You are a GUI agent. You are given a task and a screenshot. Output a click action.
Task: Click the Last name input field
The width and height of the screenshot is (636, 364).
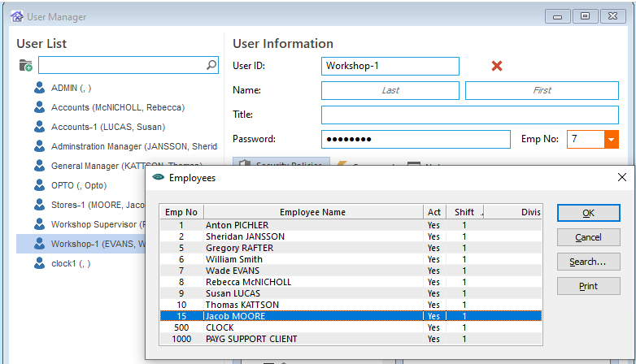point(390,90)
